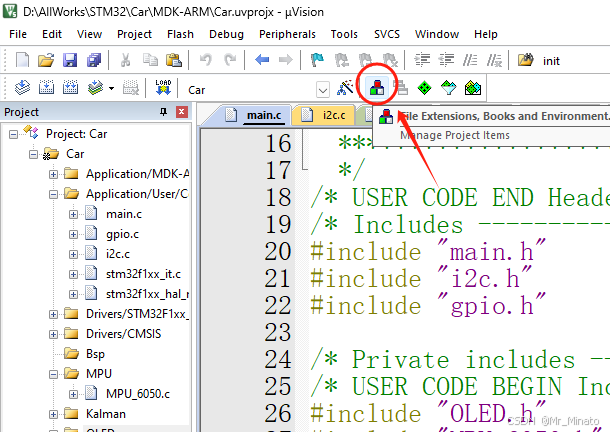Expand the Application/MDK-ARM folder
Screen dimensions: 610x432
tap(53, 174)
